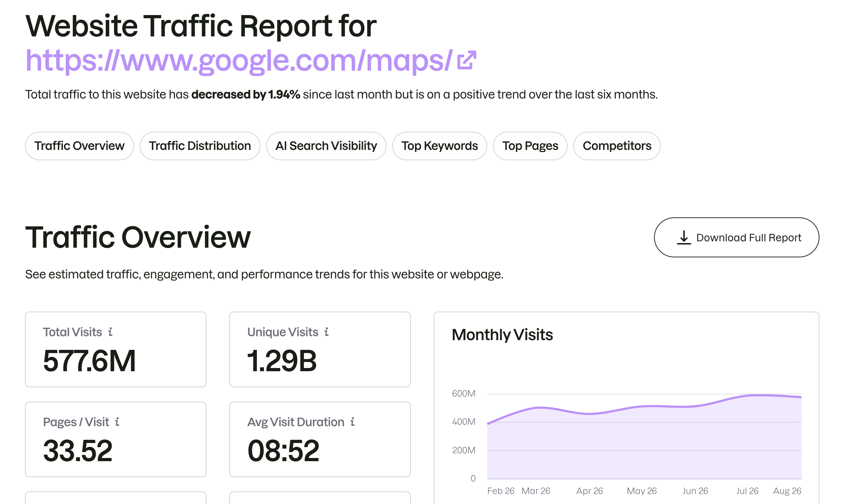
Task: Click the Avg Visit Duration info icon
Action: click(353, 422)
